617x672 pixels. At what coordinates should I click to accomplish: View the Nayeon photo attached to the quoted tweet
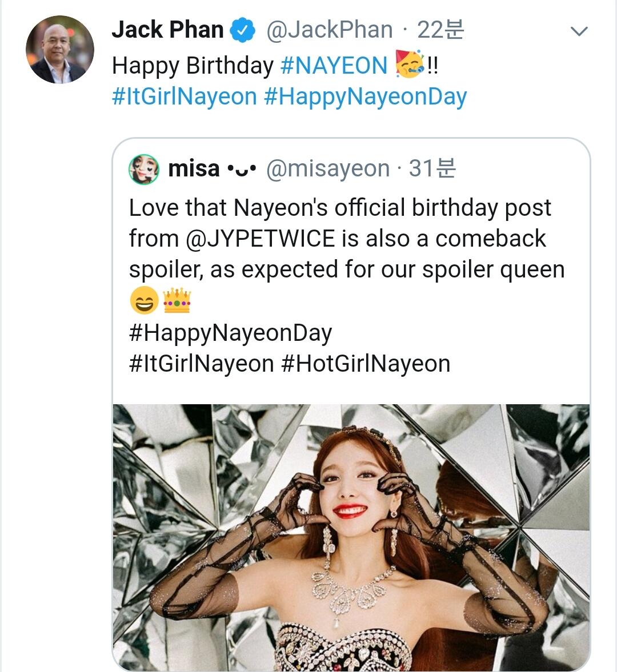[x=351, y=537]
